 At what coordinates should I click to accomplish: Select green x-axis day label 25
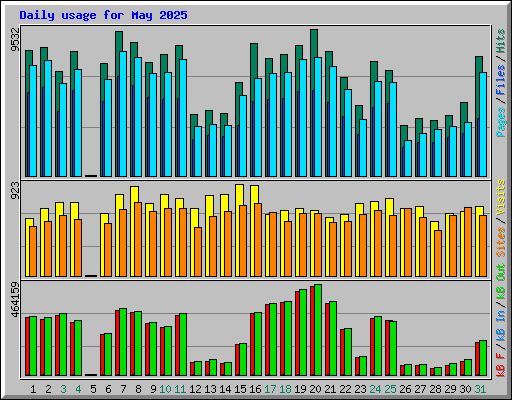[x=390, y=389]
